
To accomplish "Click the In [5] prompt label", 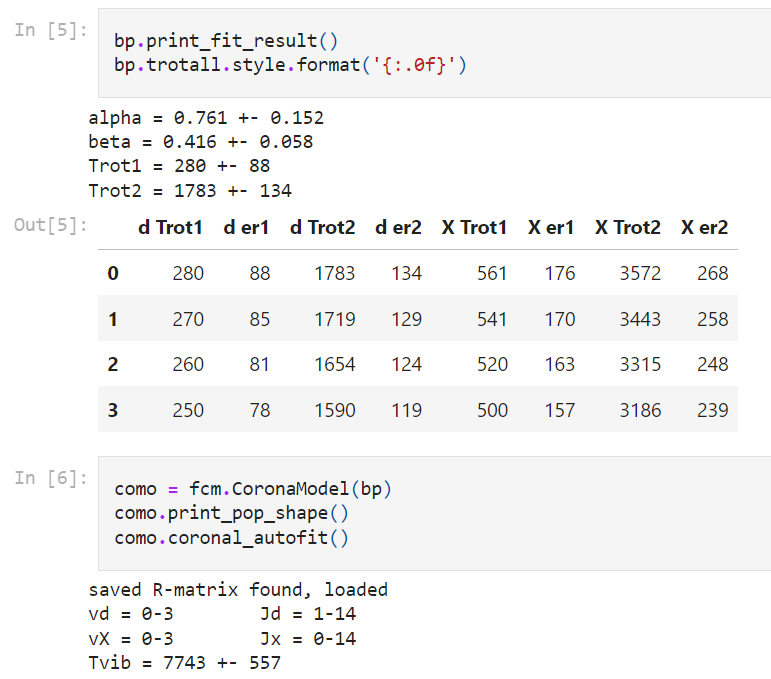I will (51, 30).
